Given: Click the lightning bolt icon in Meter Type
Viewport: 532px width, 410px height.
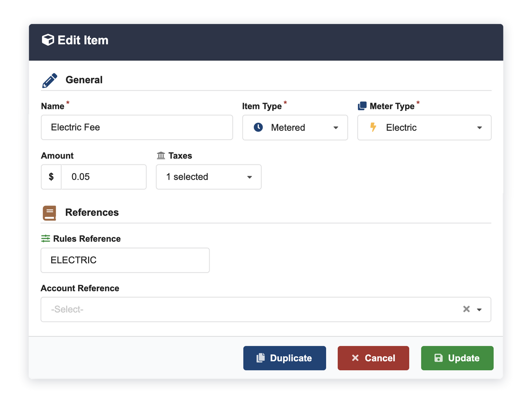Looking at the screenshot, I should coord(373,127).
